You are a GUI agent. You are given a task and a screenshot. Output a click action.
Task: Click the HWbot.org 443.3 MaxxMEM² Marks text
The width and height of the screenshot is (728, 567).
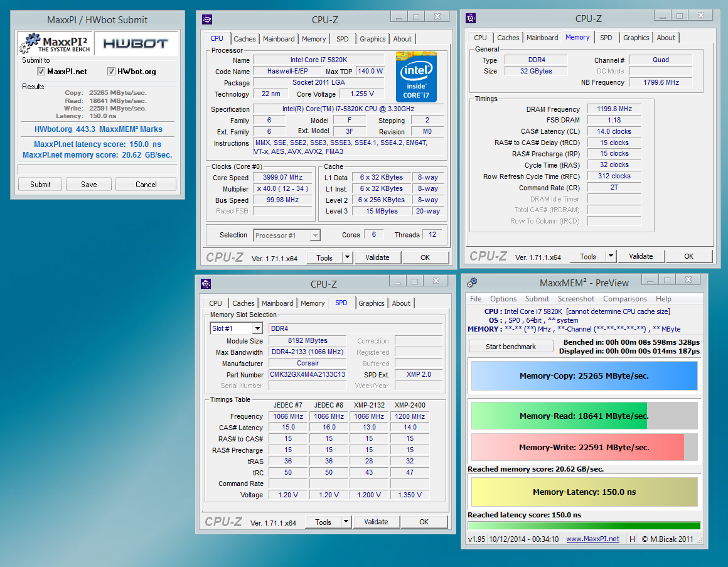click(99, 129)
